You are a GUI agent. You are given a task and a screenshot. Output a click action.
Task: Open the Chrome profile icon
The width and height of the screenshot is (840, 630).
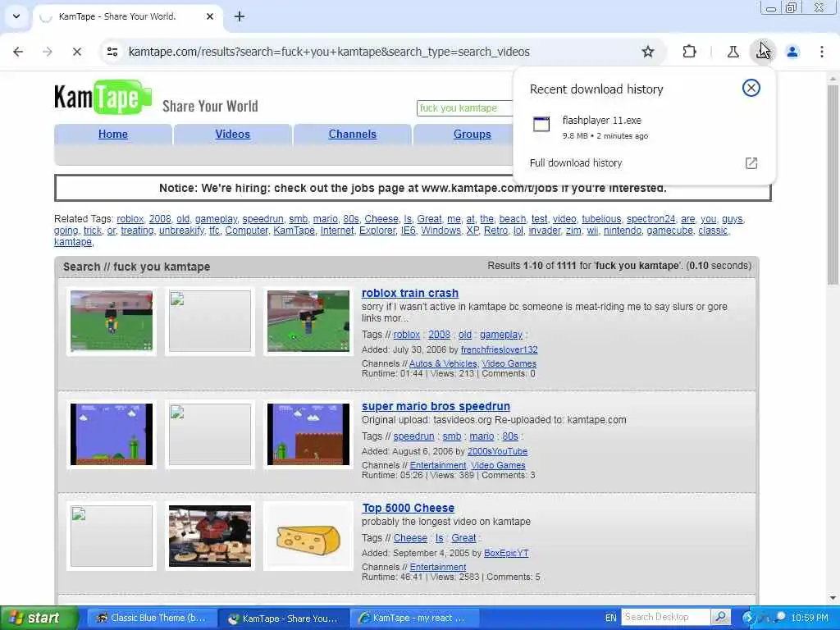click(792, 52)
